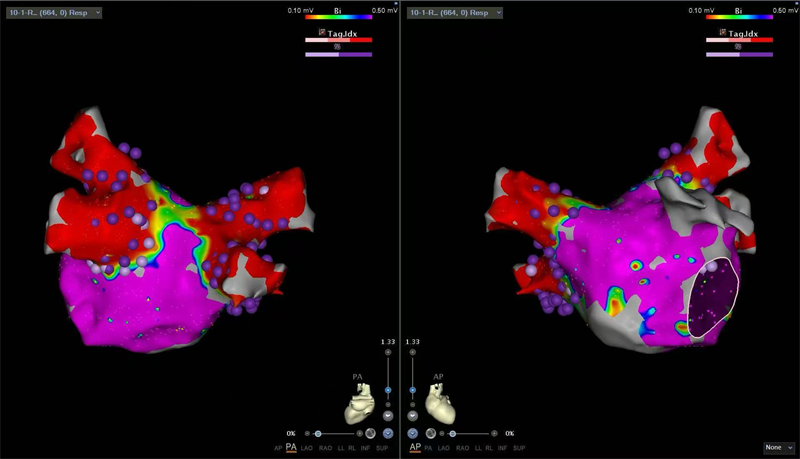This screenshot has width=800, height=459.
Task: Click transparency sphere icon in right view
Action: coord(431,433)
